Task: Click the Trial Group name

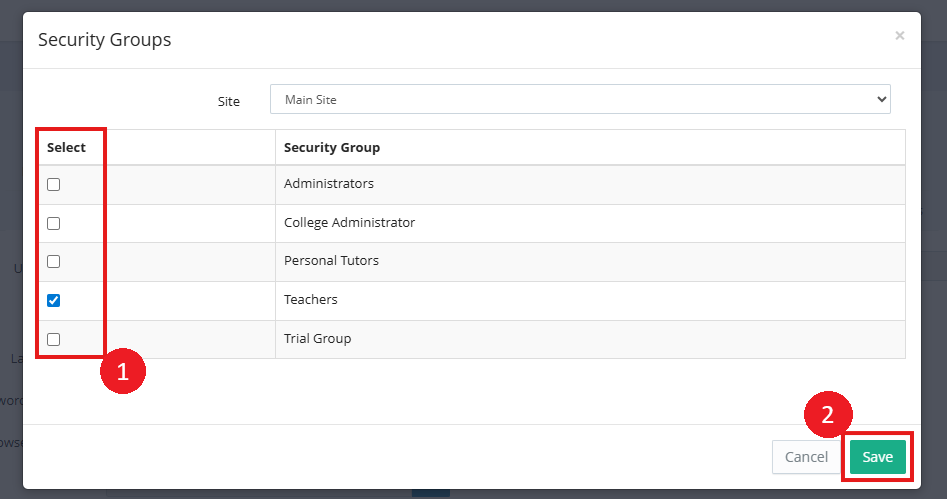Action: coord(317,339)
